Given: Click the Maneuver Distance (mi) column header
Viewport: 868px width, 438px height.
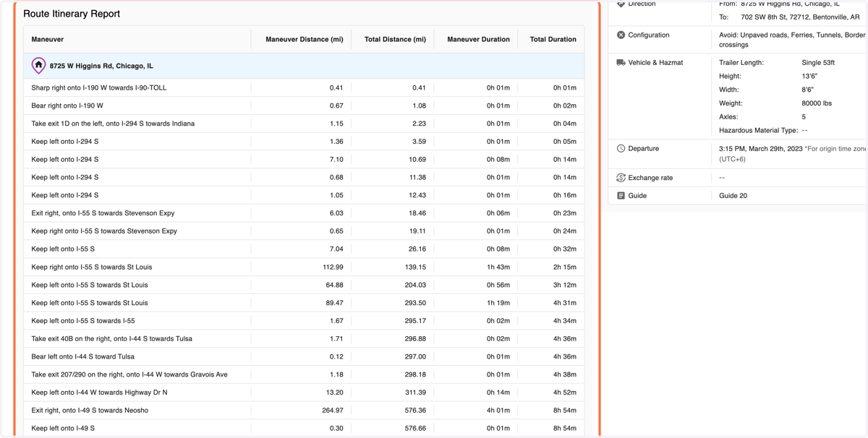Looking at the screenshot, I should point(305,39).
